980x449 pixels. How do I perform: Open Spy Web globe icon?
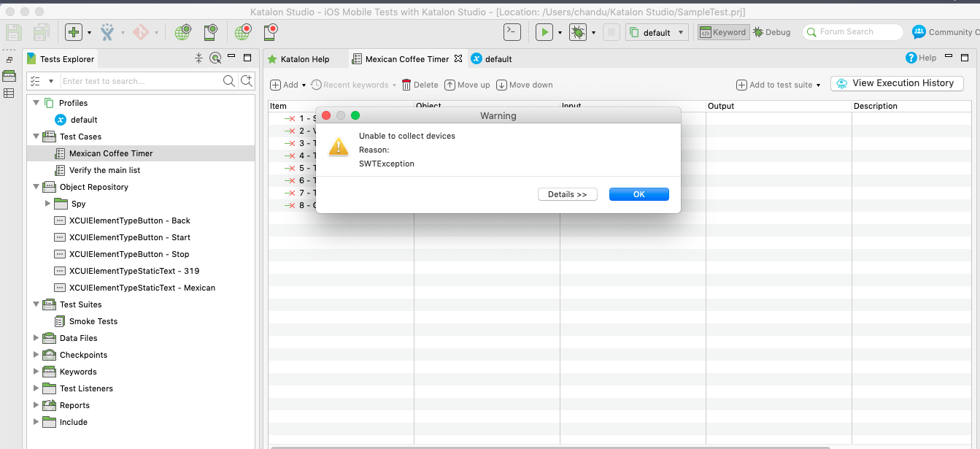[x=182, y=32]
